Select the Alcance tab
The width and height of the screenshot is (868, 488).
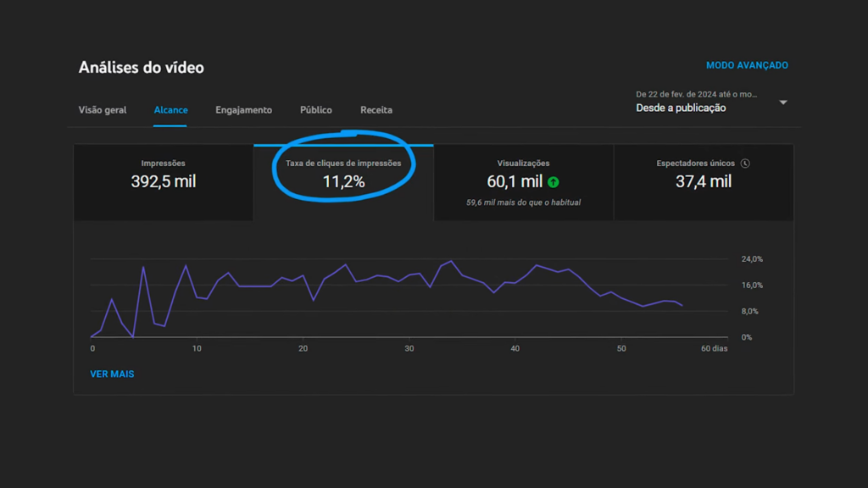[170, 110]
